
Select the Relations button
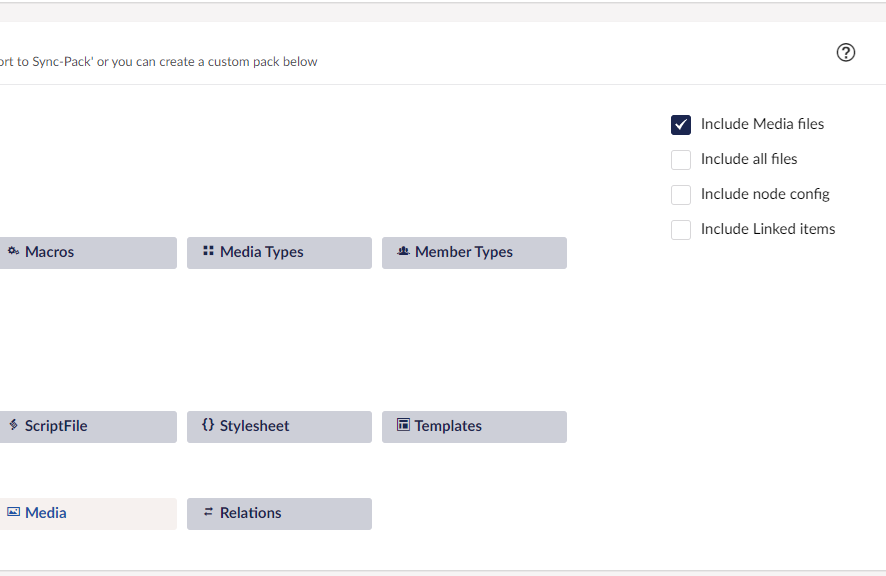click(x=279, y=514)
